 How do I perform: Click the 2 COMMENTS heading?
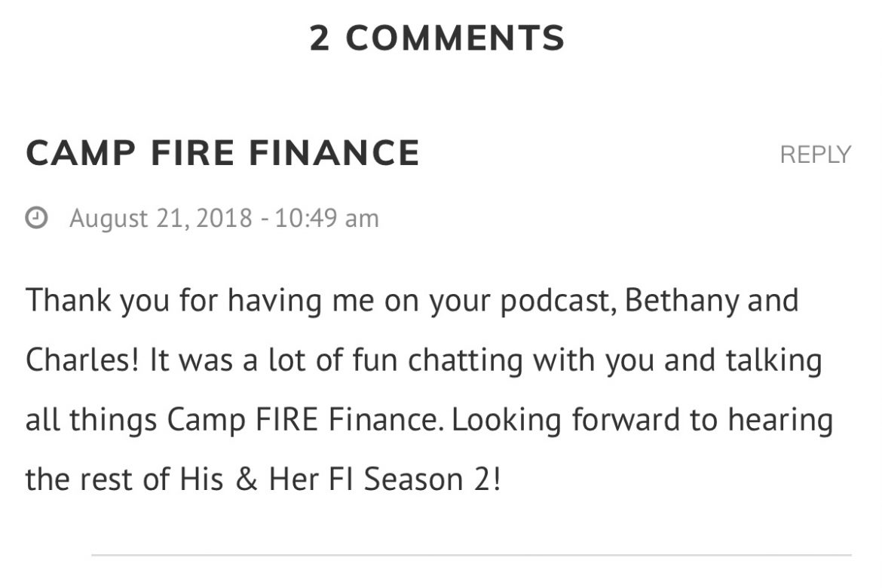(437, 38)
